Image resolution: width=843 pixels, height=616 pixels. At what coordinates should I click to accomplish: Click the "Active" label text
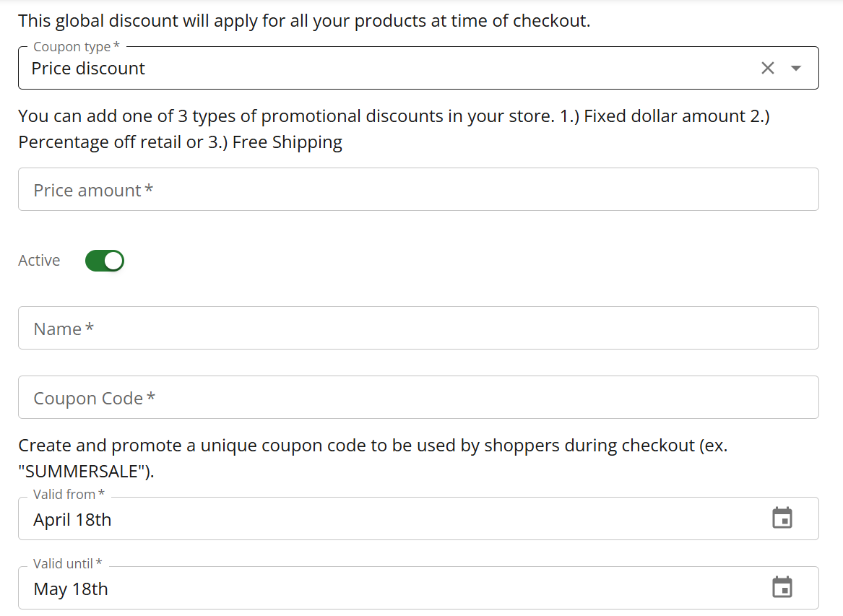pos(39,261)
